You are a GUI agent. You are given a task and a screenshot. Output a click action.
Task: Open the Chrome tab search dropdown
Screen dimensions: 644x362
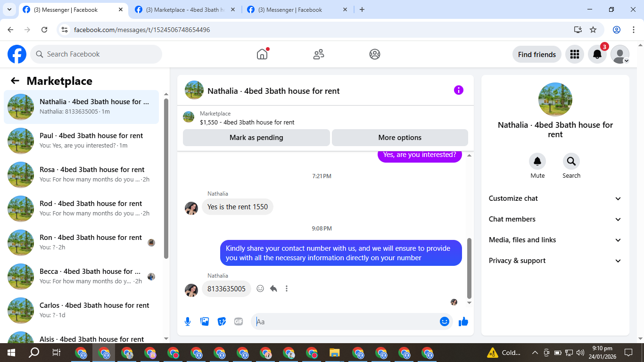click(x=9, y=9)
